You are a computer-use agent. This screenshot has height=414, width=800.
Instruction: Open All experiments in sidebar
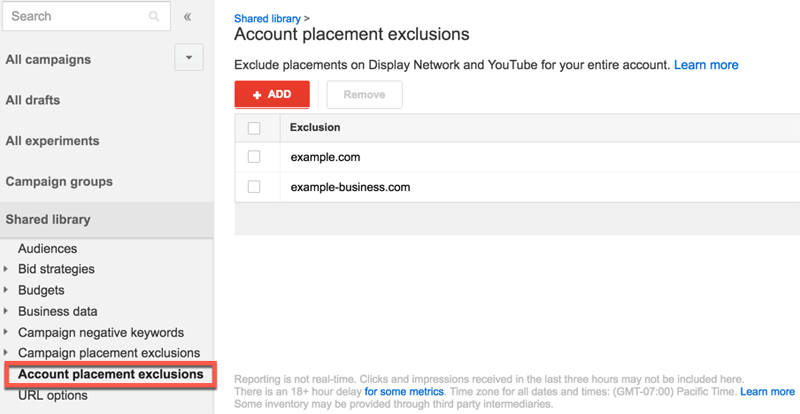coord(52,141)
